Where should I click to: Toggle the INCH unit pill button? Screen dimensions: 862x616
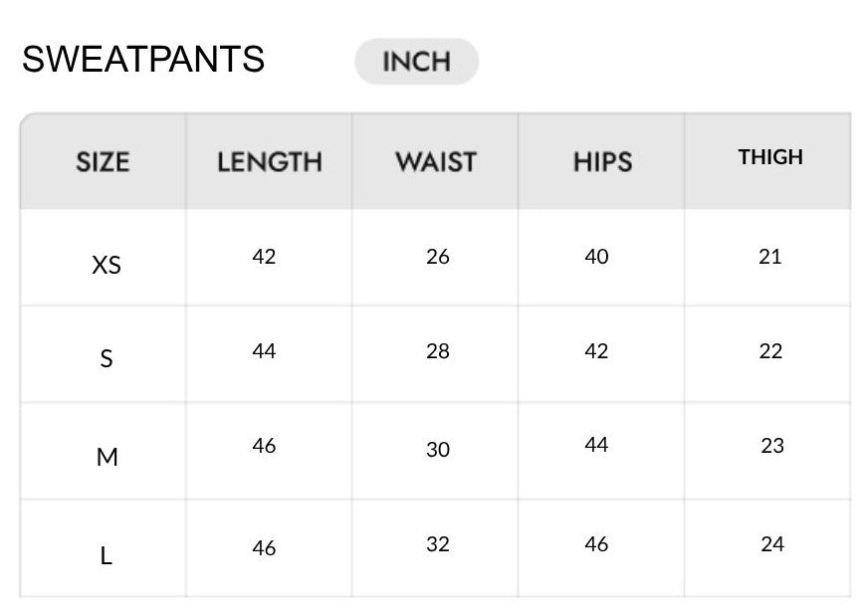[x=417, y=62]
